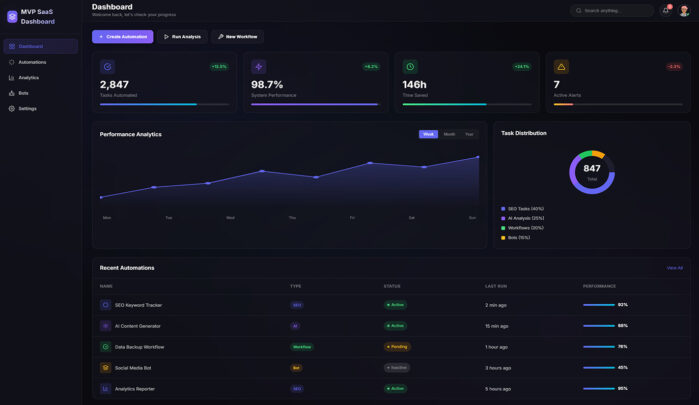Click the Data Backup Workflow performance bar
The width and height of the screenshot is (699, 405).
point(598,346)
